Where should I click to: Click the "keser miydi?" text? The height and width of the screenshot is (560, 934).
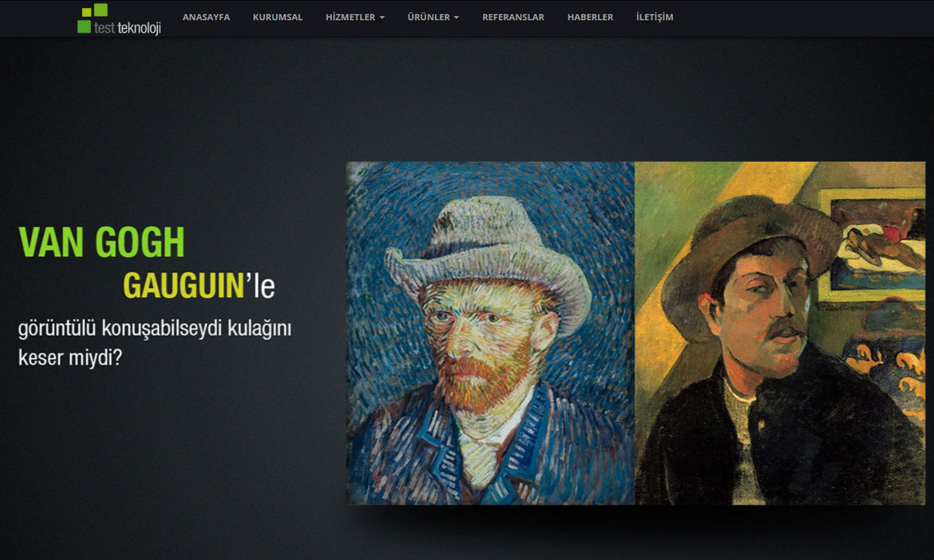(70, 357)
